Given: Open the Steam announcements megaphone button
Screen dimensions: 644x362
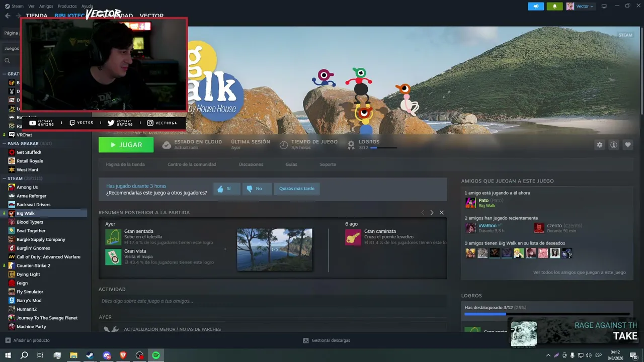Looking at the screenshot, I should (536, 6).
